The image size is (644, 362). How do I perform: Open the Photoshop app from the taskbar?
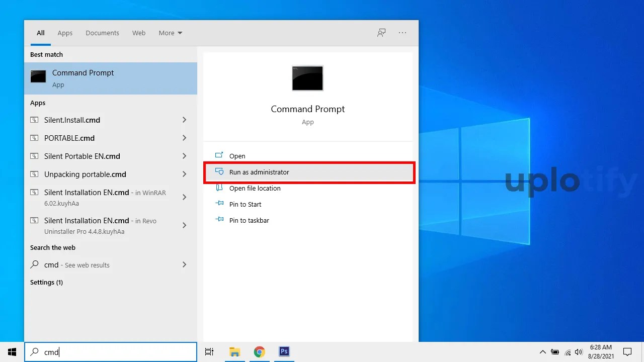[x=284, y=351]
